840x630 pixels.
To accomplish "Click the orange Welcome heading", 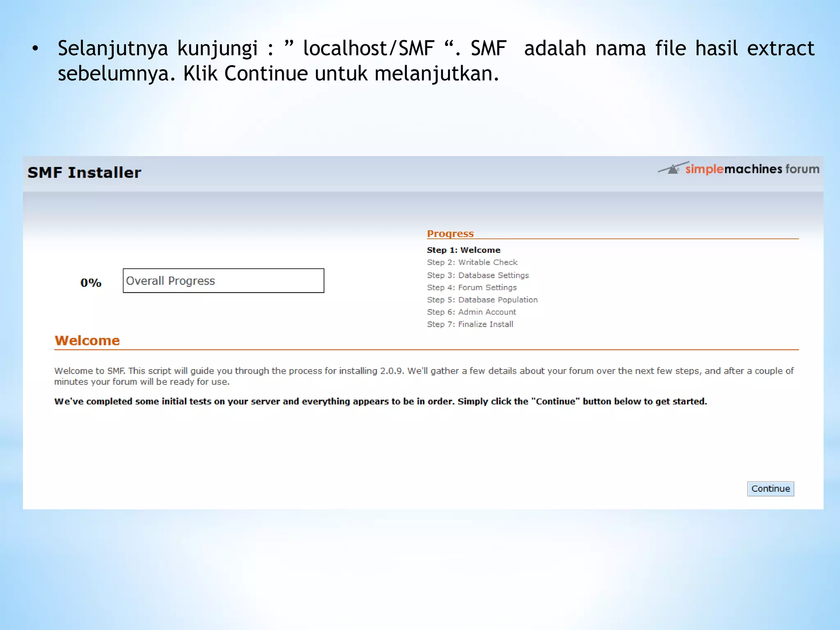I will (87, 340).
